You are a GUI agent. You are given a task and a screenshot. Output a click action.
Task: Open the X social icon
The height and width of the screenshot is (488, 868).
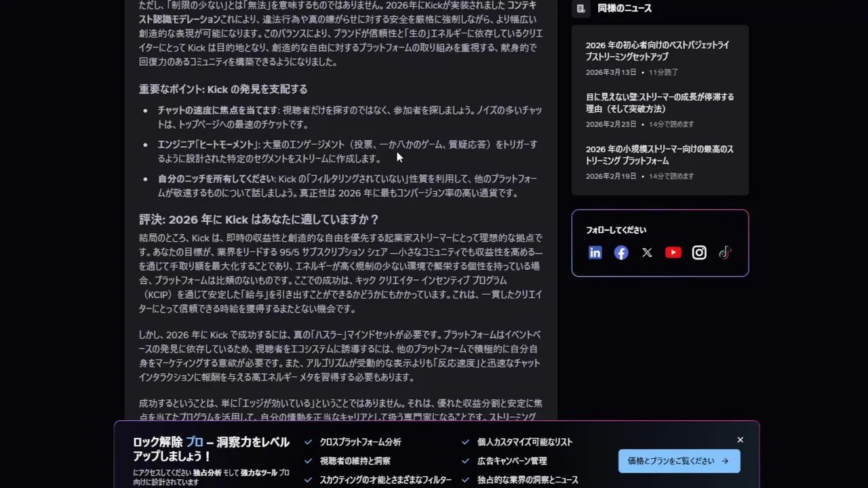tap(647, 253)
